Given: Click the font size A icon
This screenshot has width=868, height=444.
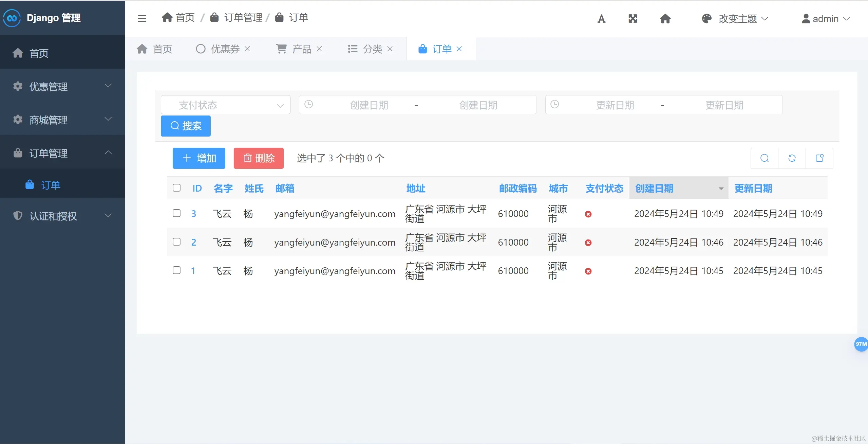Looking at the screenshot, I should (601, 19).
